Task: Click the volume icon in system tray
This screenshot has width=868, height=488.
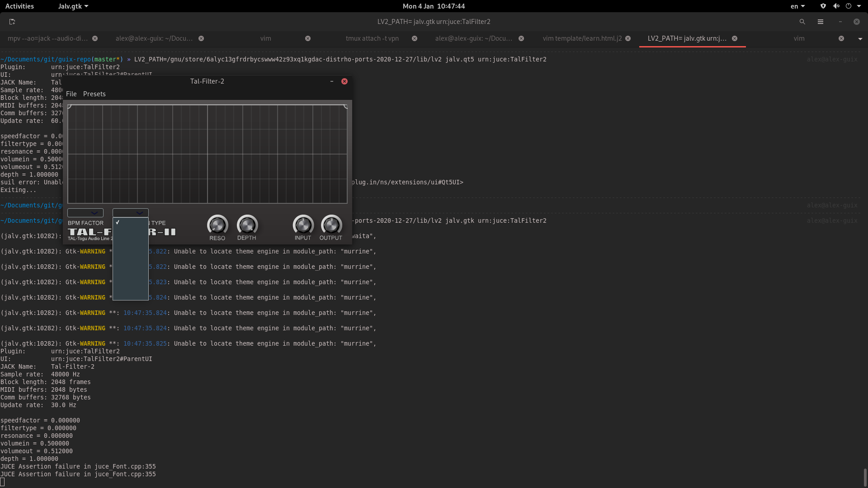Action: (836, 6)
